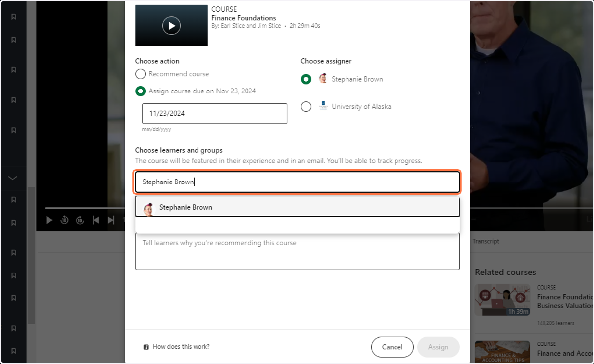The height and width of the screenshot is (364, 594).
Task: Click the message box for recommending this course
Action: pyautogui.click(x=297, y=251)
